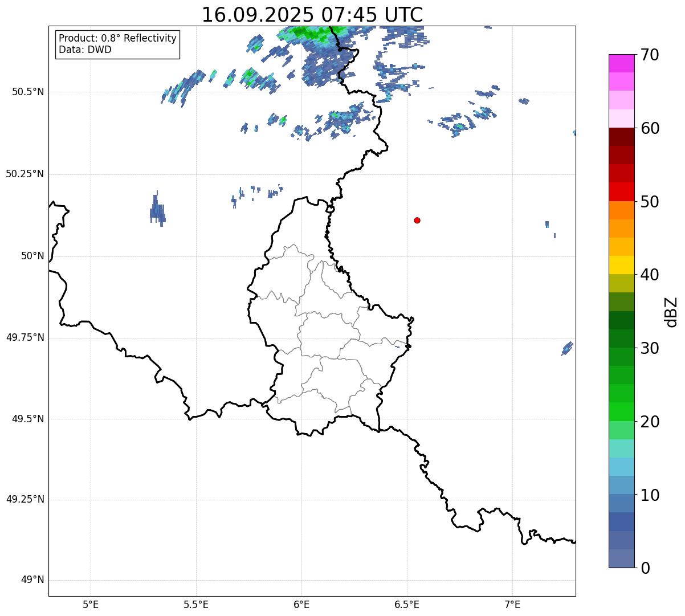The image size is (685, 616).
Task: Click the plot title '16.09.2025 07:45 UTC'
Action: [312, 14]
